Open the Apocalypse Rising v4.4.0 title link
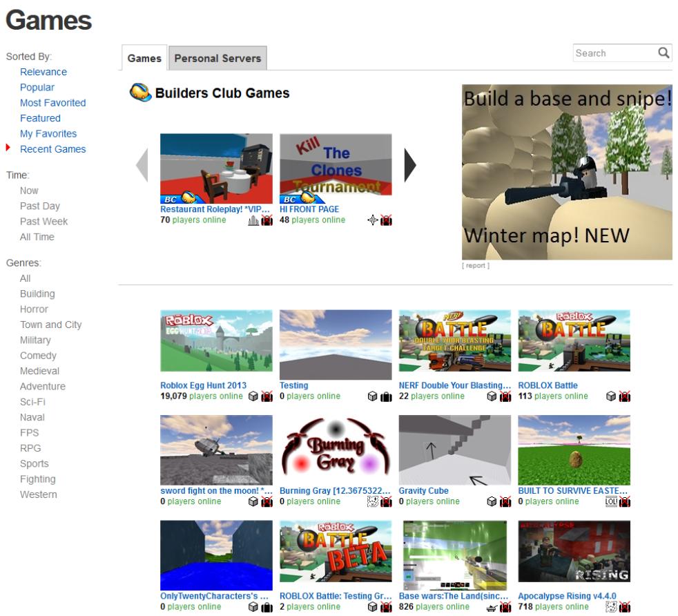 (x=567, y=596)
